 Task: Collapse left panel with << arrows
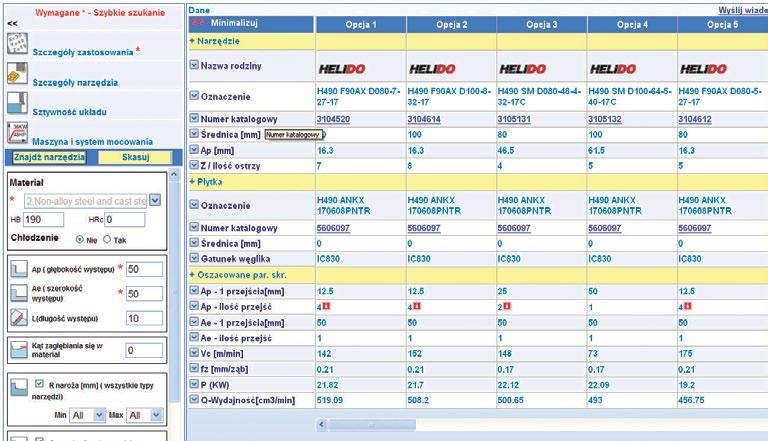[12, 23]
